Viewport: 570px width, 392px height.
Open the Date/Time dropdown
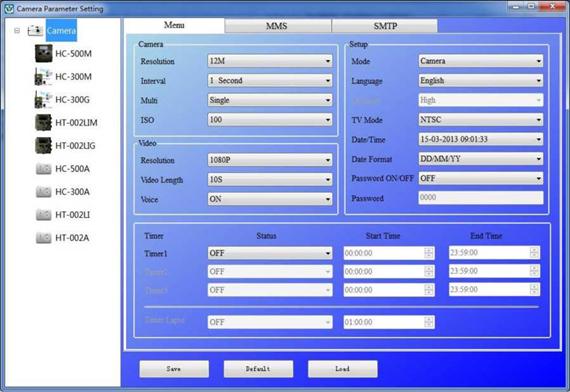pos(481,139)
